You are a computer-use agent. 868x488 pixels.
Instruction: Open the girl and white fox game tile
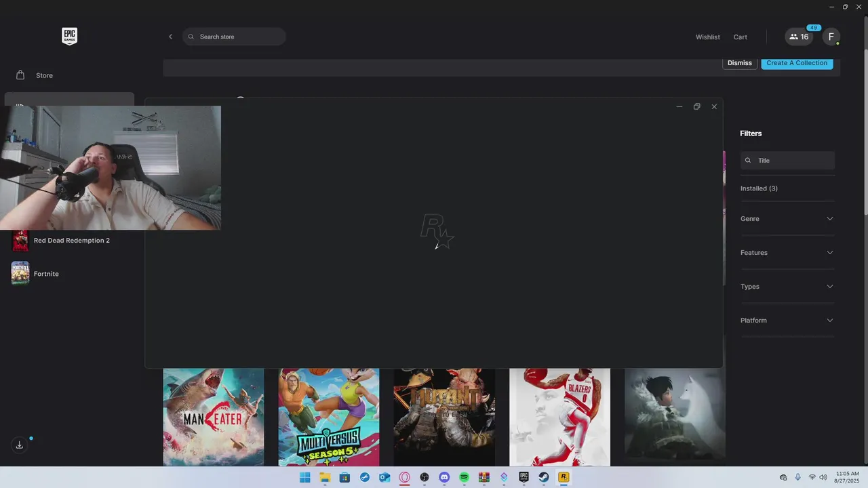[675, 417]
